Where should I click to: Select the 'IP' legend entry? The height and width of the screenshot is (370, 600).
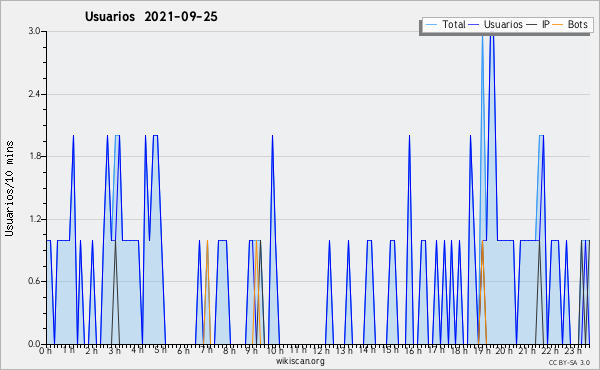538,24
